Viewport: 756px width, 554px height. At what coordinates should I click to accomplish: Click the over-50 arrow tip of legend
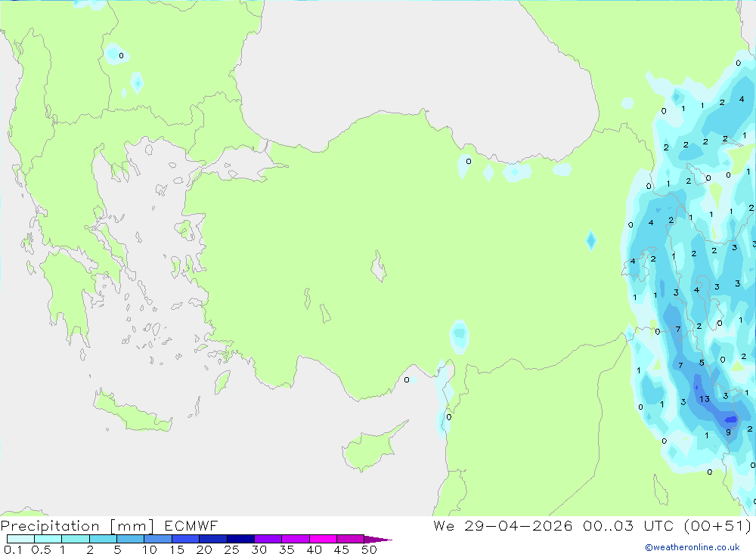378,540
